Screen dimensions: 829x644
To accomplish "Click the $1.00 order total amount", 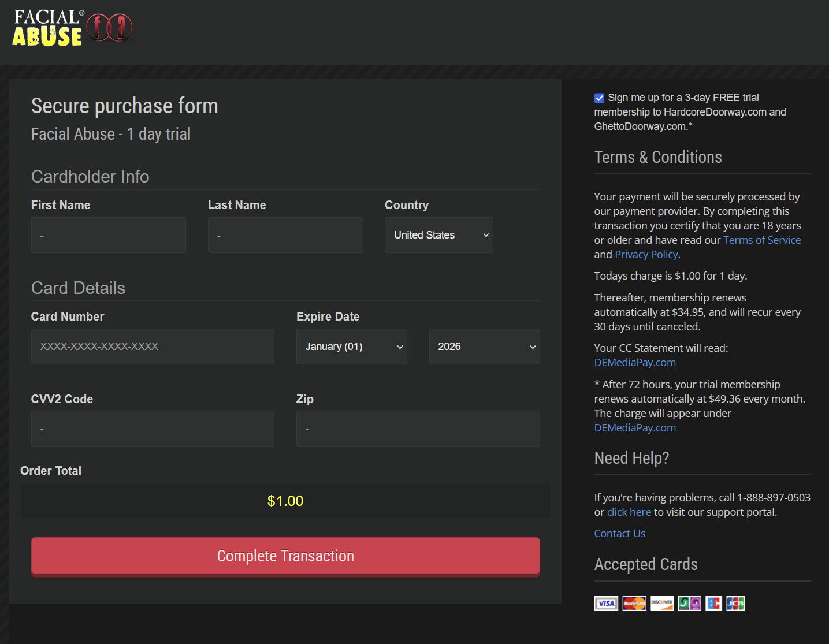I will [285, 501].
